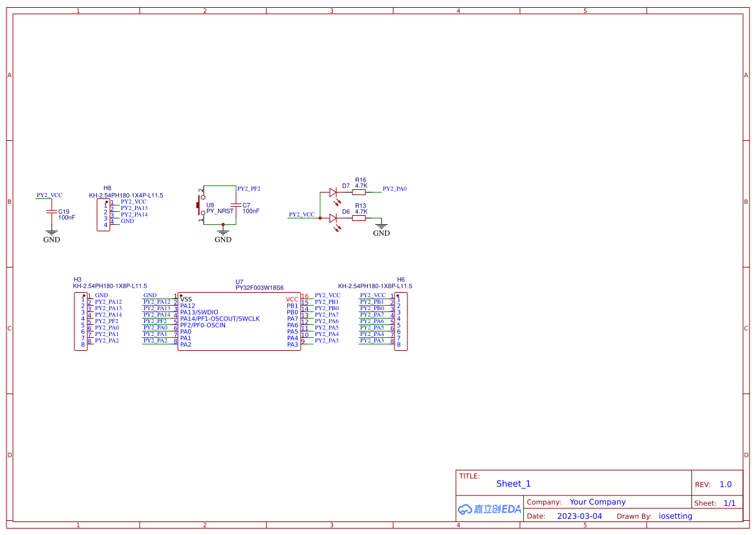Image resolution: width=756 pixels, height=535 pixels.
Task: Click the H8 designator label
Action: (107, 188)
